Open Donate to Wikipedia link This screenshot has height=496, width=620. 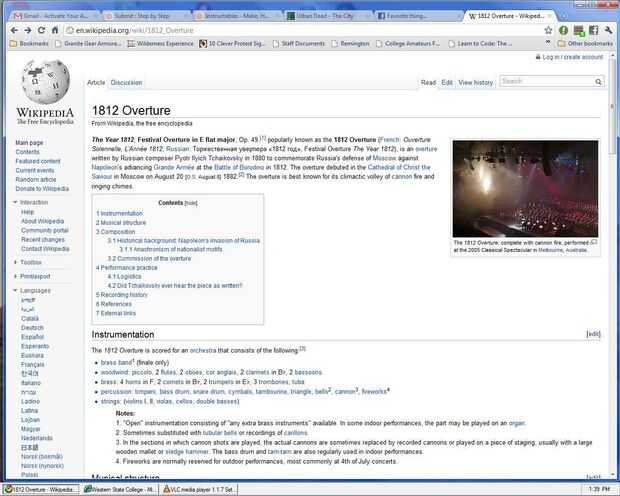(42, 189)
